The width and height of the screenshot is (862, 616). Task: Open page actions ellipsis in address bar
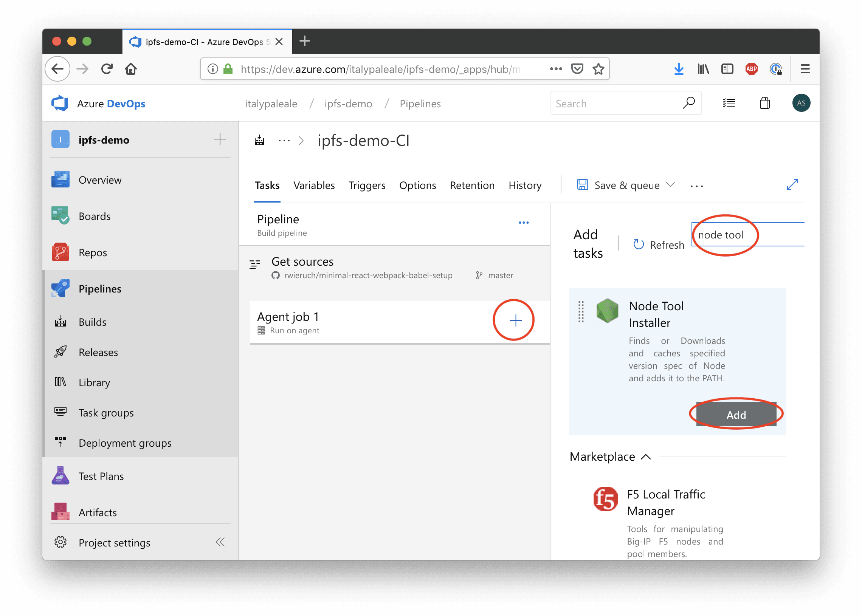tap(556, 69)
